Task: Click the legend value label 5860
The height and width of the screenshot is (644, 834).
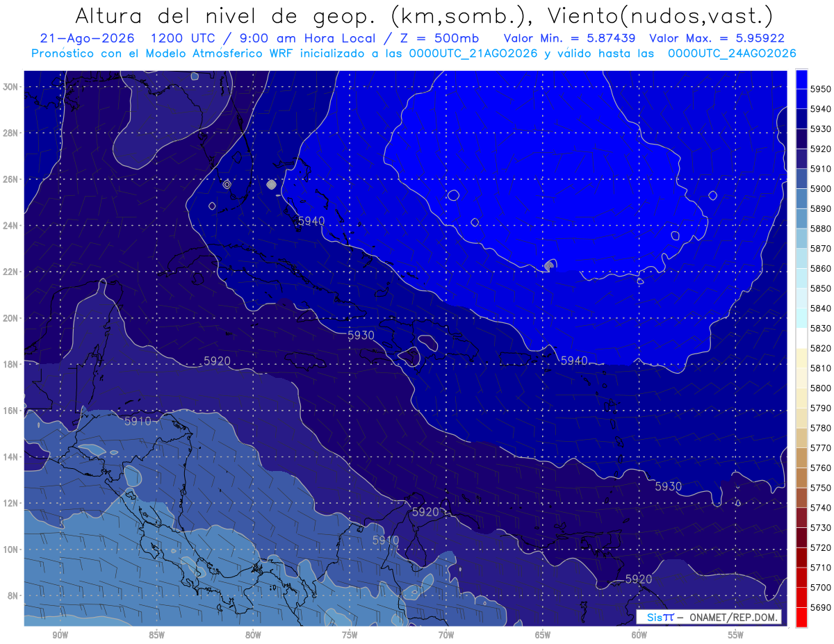Action: tap(820, 268)
